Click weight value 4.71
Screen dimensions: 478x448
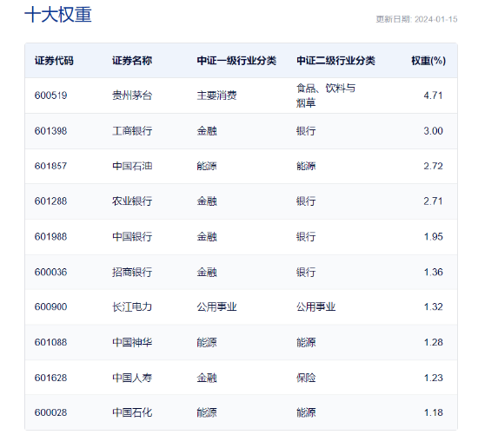(433, 96)
